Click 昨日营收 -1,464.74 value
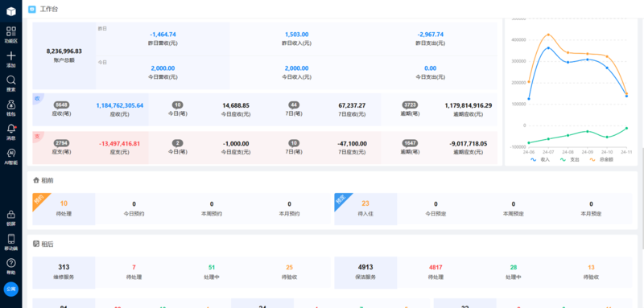Viewport: 644px width, 308px height. 163,35
